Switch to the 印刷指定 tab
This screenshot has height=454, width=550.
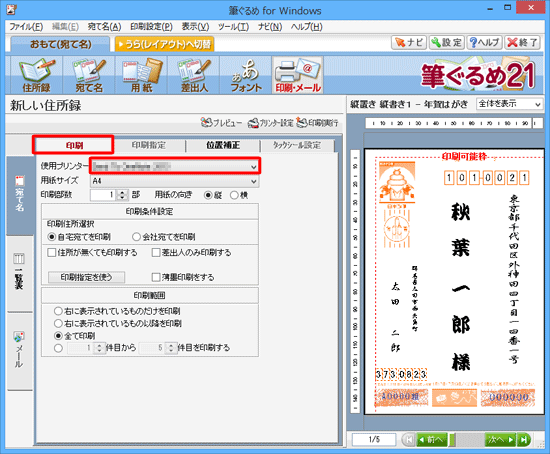pyautogui.click(x=149, y=145)
